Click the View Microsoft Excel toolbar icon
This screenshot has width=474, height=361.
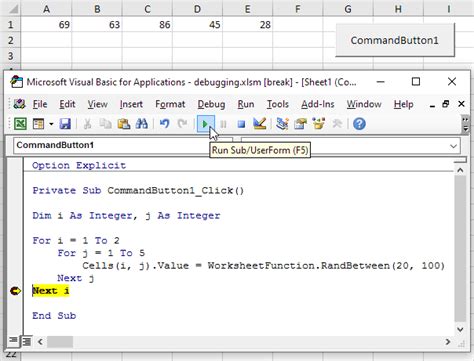(x=20, y=124)
